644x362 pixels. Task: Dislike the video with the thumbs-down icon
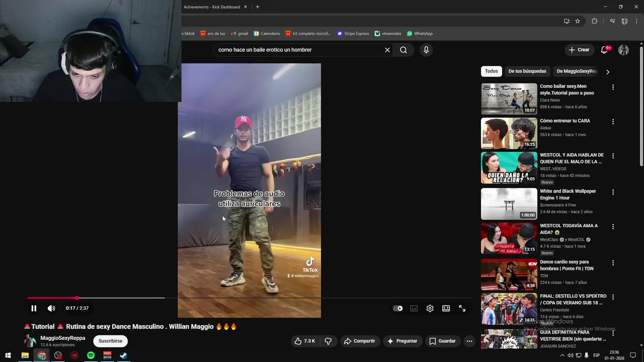coord(328,341)
